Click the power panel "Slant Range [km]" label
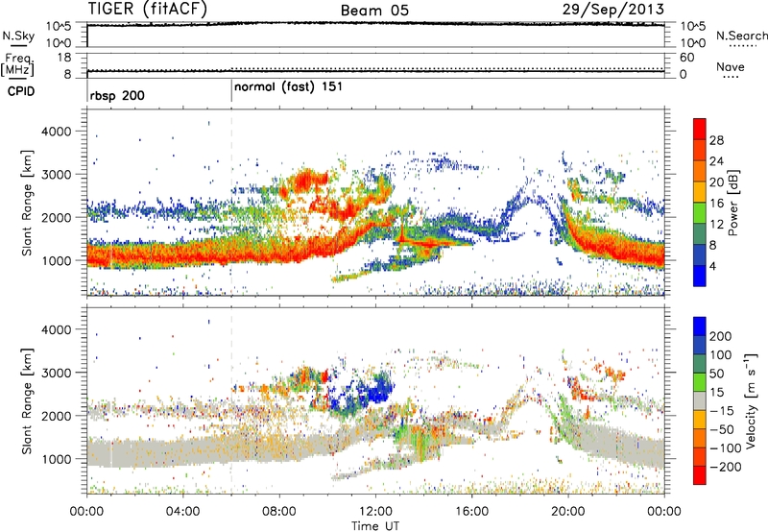The width and height of the screenshot is (768, 532). pos(27,203)
